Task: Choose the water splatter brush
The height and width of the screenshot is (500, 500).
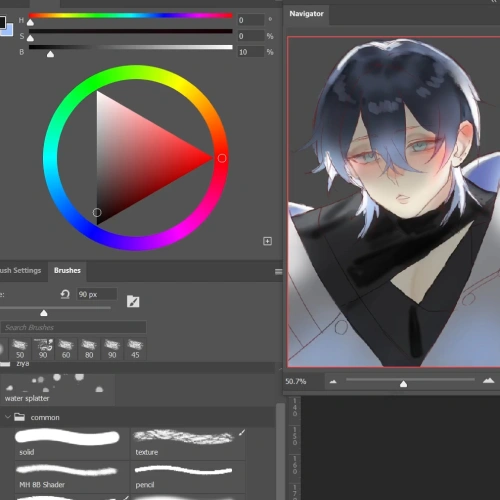Action: [x=58, y=389]
